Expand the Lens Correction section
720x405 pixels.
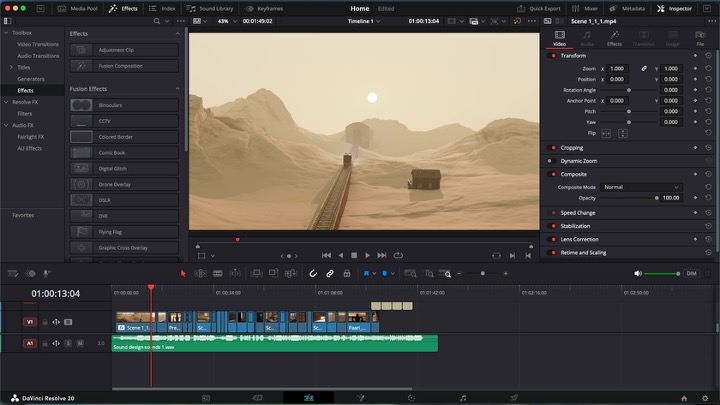tap(579, 239)
